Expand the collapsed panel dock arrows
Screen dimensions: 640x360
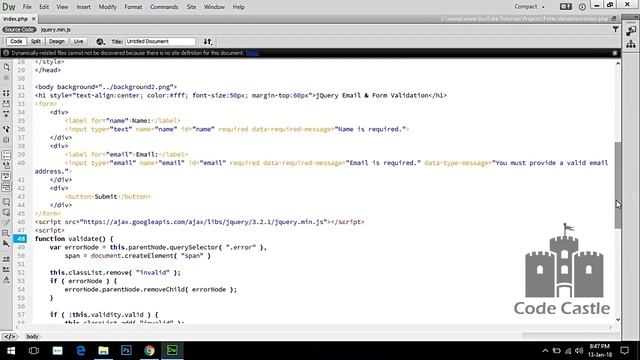point(635,17)
